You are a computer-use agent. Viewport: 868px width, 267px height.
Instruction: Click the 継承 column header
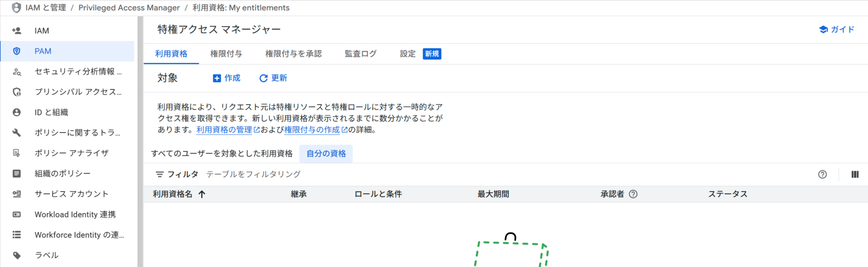point(298,194)
